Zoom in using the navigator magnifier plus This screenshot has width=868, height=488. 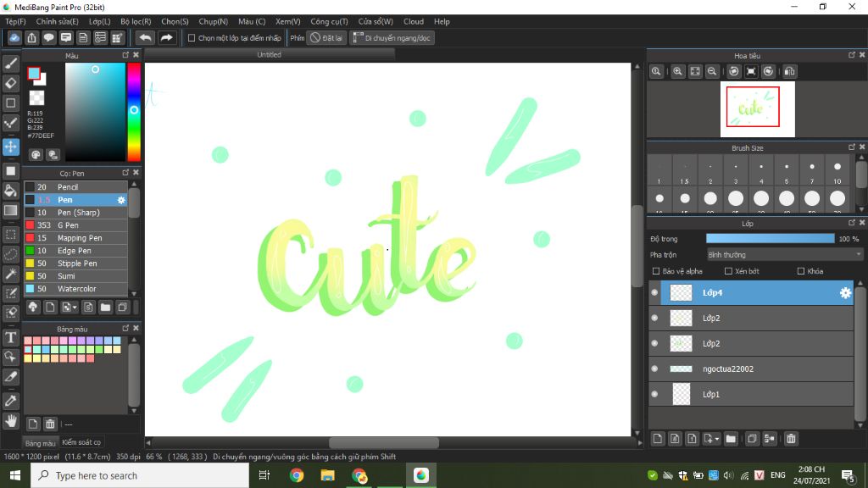[x=677, y=71]
